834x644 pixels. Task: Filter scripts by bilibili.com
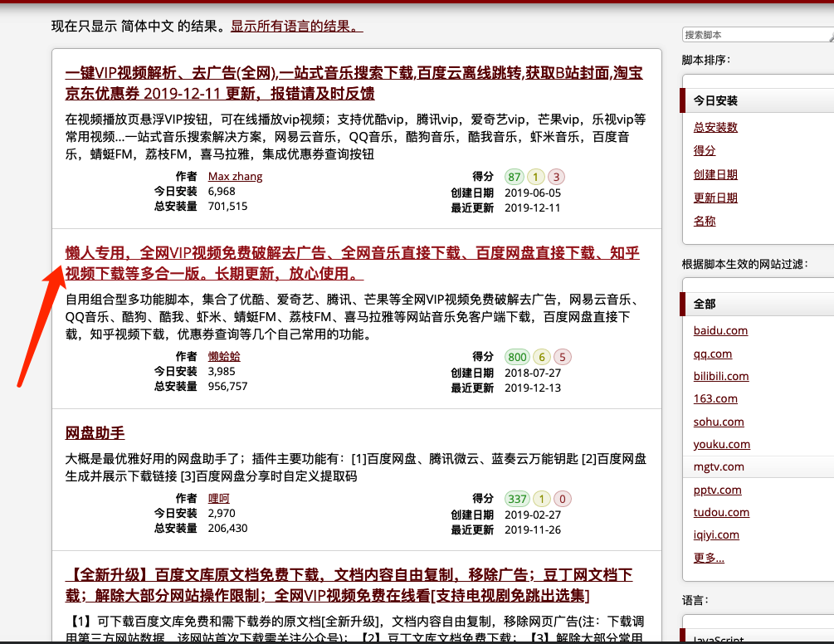[x=720, y=377]
